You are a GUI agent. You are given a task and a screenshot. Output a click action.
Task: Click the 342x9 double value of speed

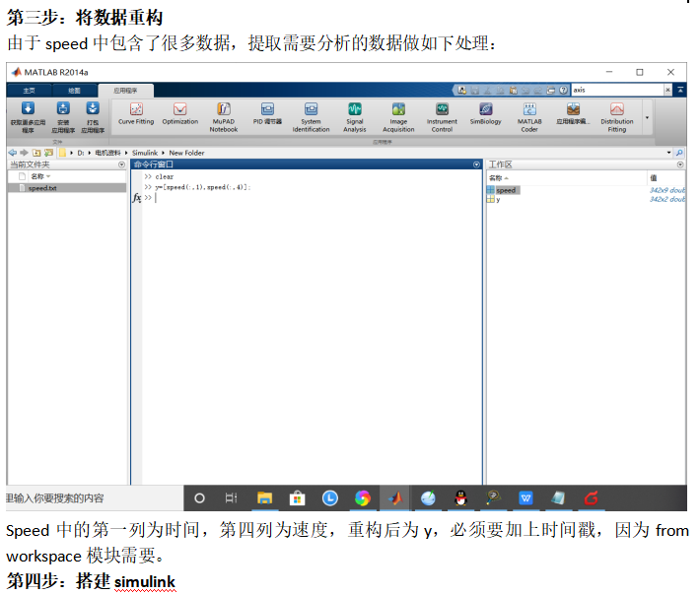[666, 190]
